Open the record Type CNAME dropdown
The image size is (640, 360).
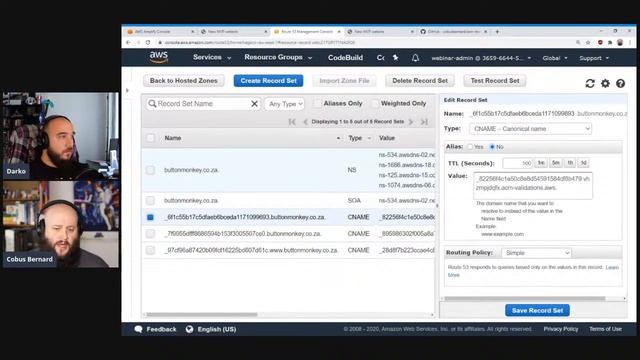coord(530,129)
